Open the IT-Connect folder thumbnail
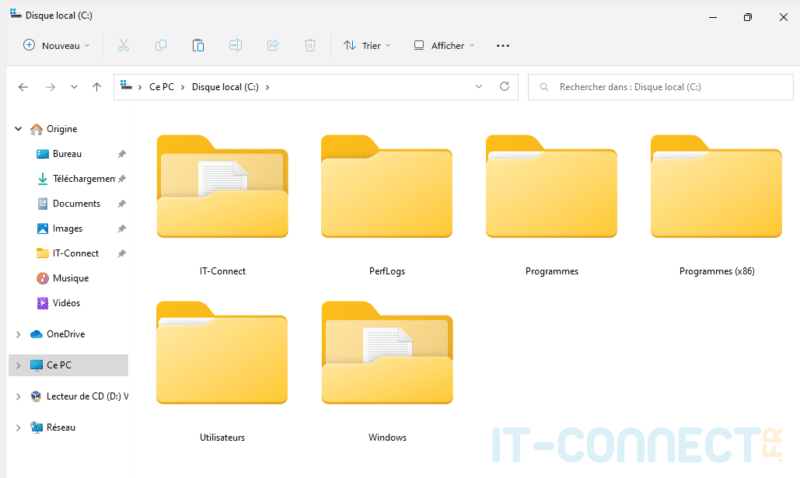Screen dimensions: 800x478 coord(222,187)
